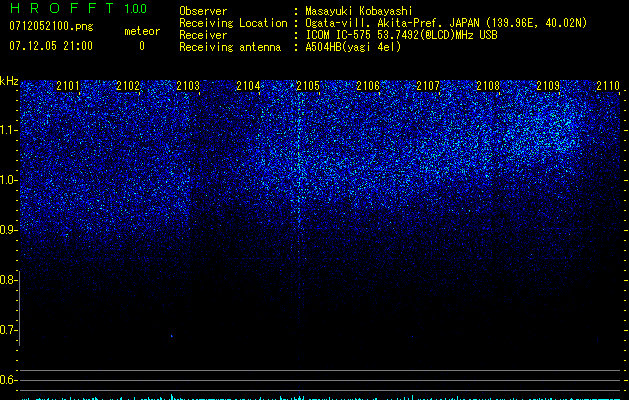Click the Observer label
Screen dimensions: 629x400
click(203, 11)
